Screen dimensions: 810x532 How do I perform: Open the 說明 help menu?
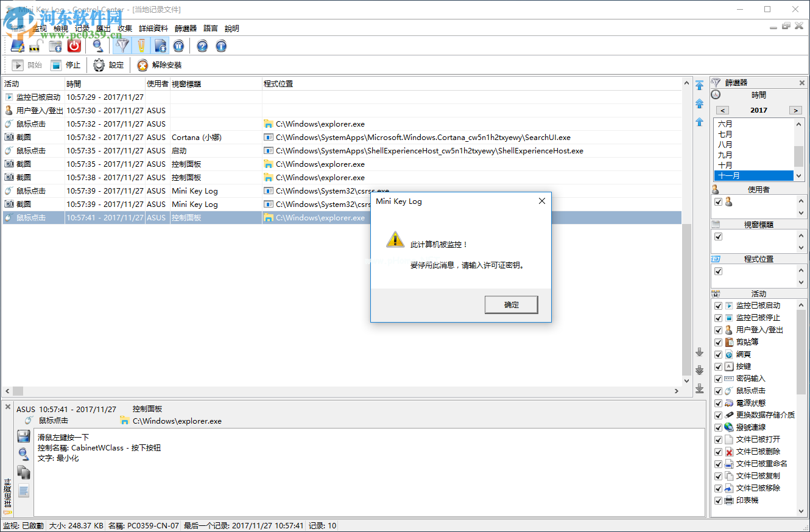(x=232, y=28)
